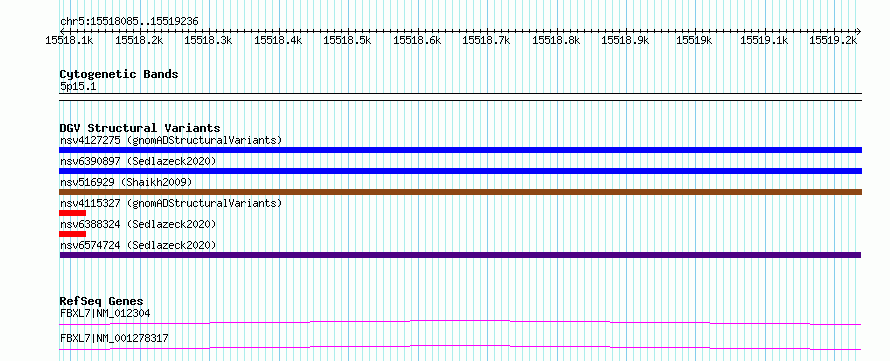
Task: Select the red bar under nsv4115327
Action: tap(73, 213)
